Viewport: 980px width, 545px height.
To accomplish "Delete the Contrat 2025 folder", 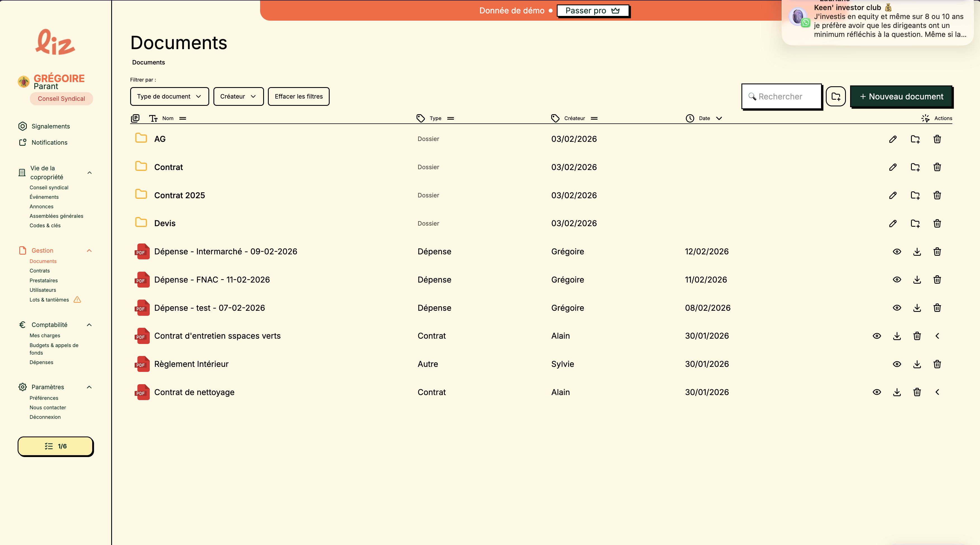I will (937, 195).
